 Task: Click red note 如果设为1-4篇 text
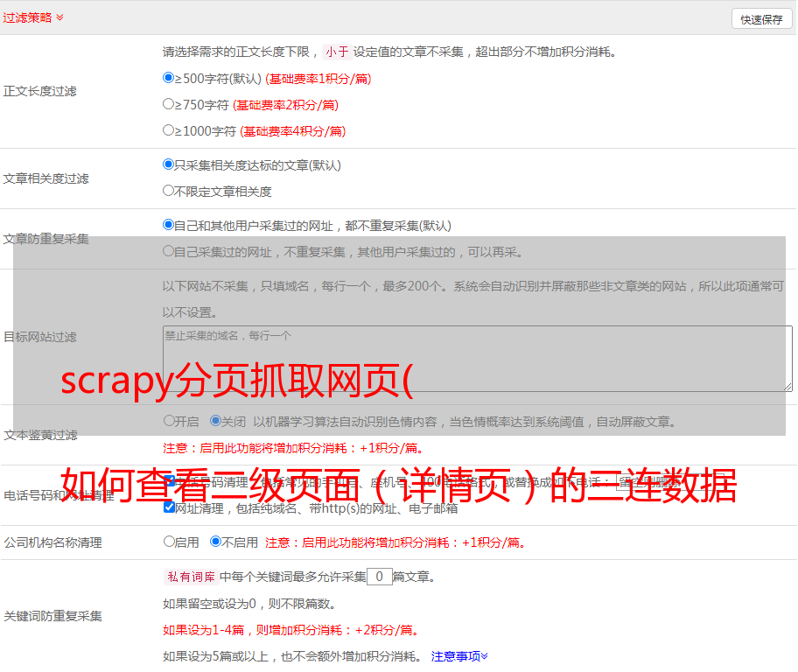[292, 630]
